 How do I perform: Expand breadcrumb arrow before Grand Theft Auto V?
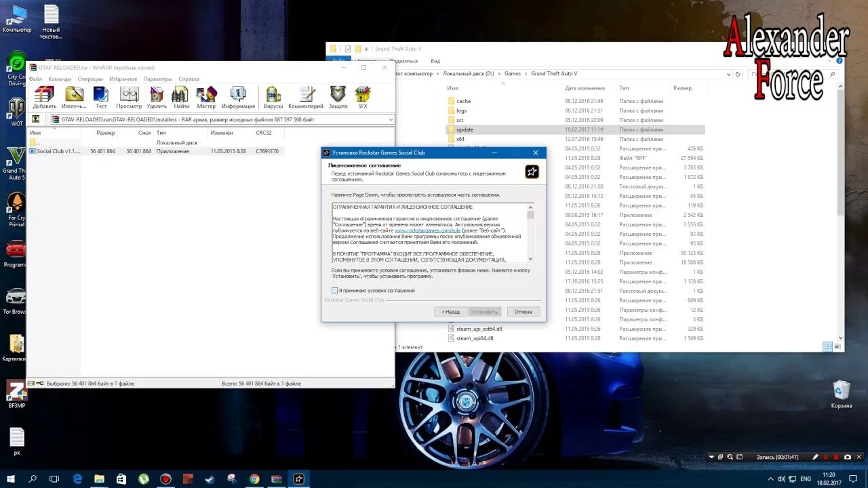526,74
